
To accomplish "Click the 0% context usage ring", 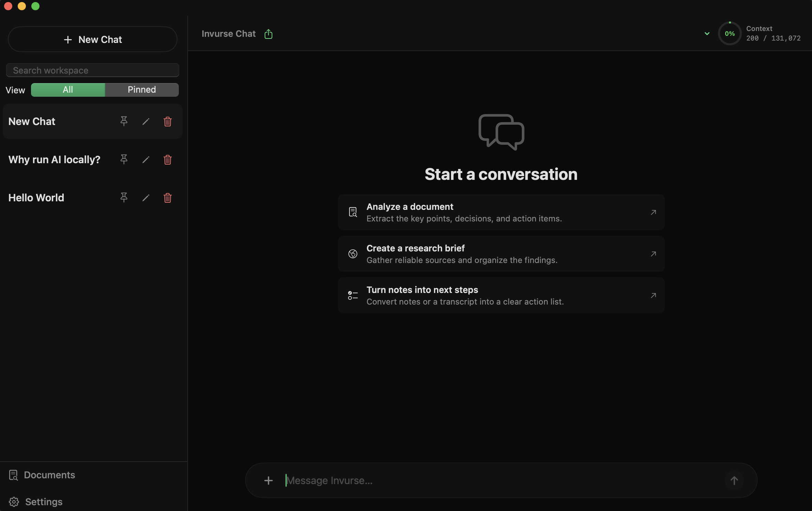I will pyautogui.click(x=730, y=33).
